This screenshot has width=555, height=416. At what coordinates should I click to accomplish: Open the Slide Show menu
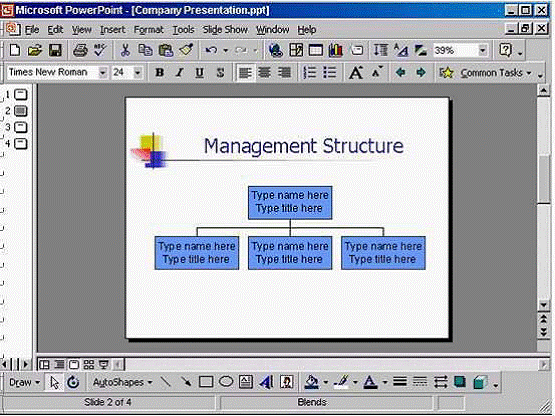tap(225, 30)
